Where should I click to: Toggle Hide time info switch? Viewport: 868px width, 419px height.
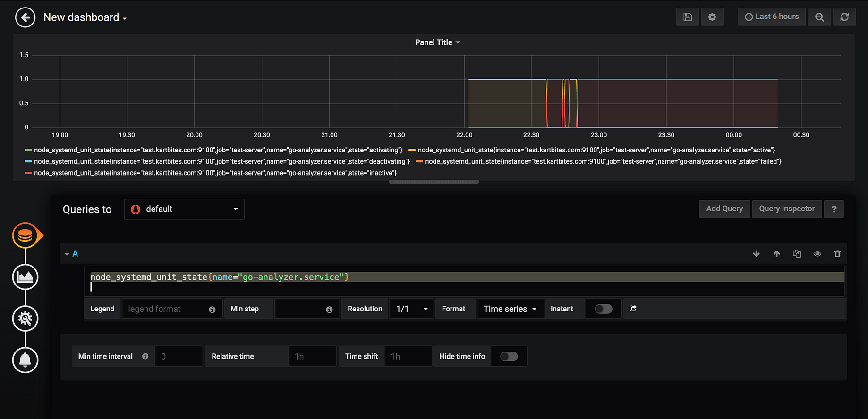(509, 356)
